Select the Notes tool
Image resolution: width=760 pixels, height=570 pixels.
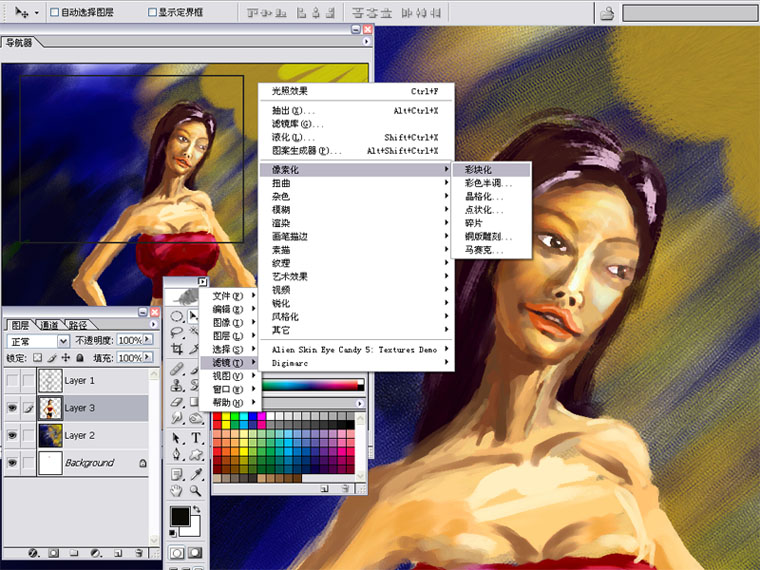(176, 475)
